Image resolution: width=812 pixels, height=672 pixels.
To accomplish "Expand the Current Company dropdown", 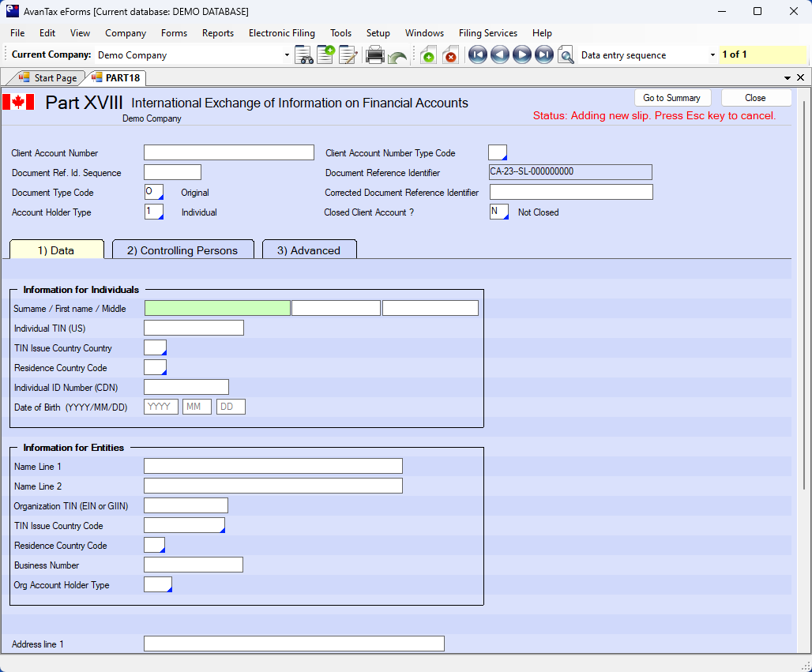I will point(287,55).
